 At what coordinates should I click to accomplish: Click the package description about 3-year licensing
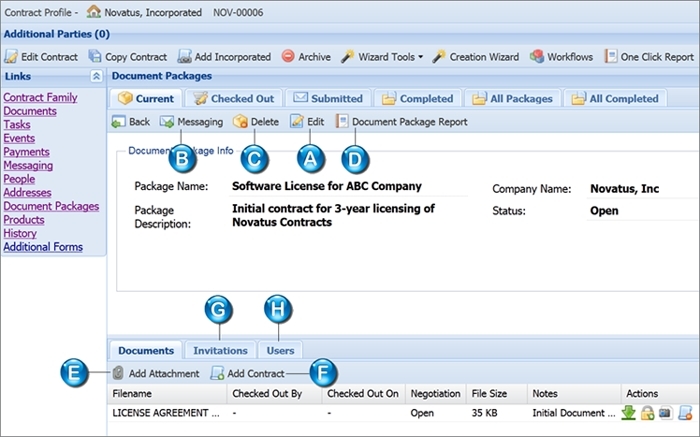click(x=333, y=215)
